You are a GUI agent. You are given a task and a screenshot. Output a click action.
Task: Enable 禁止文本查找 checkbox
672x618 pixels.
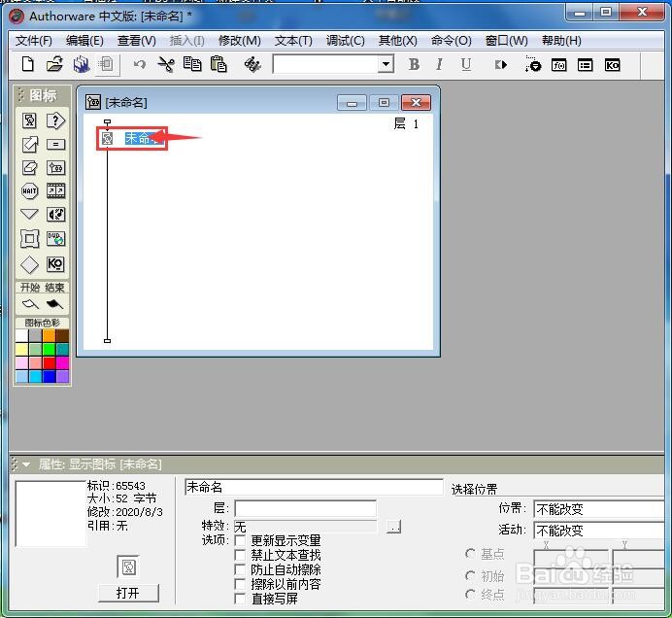(241, 556)
